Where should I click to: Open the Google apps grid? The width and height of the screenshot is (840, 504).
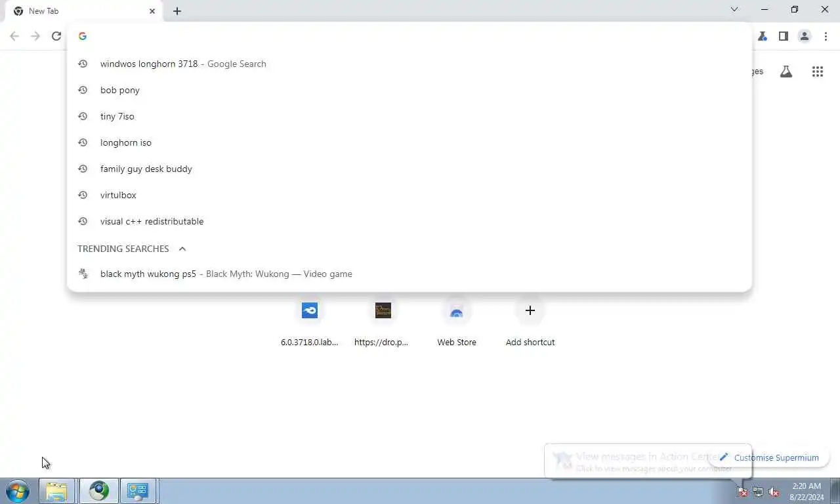click(817, 72)
